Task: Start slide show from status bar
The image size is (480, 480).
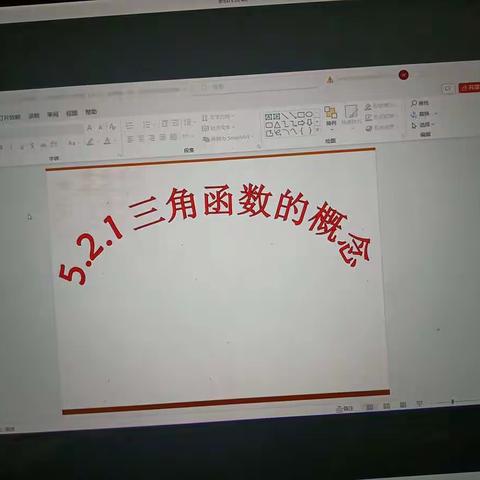Action: (420, 404)
